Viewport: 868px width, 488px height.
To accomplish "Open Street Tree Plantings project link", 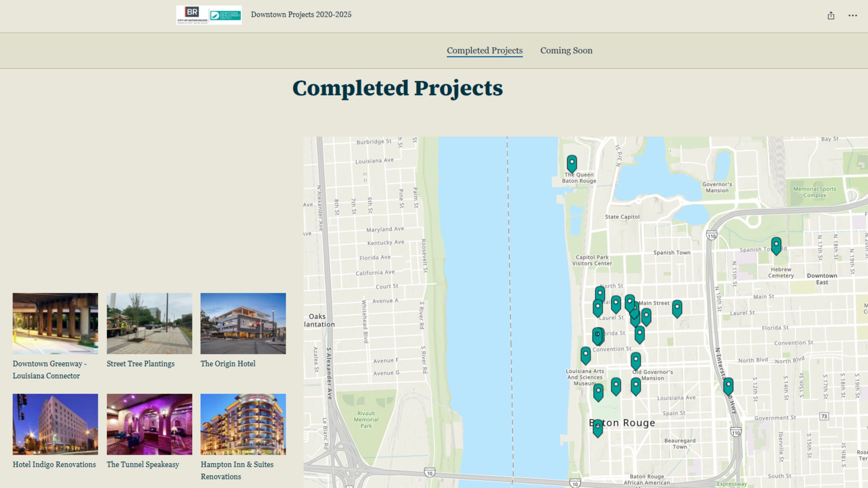I will click(x=141, y=364).
